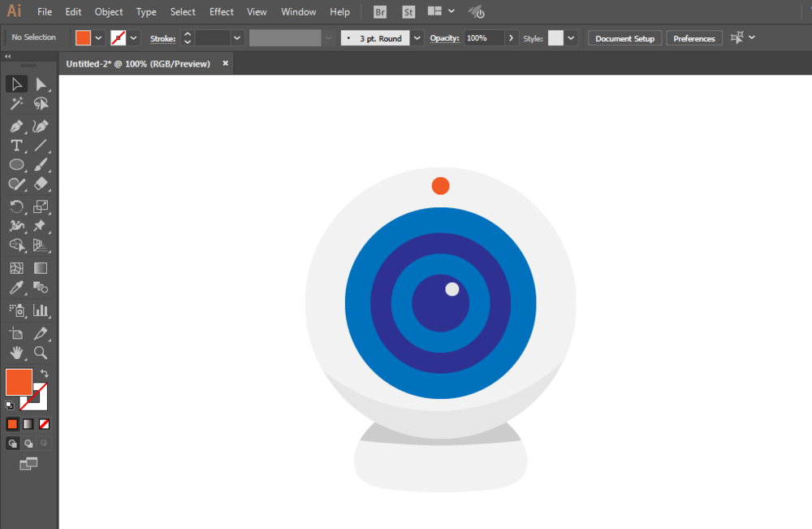The image size is (812, 529).
Task: Select the Scale tool
Action: [41, 206]
